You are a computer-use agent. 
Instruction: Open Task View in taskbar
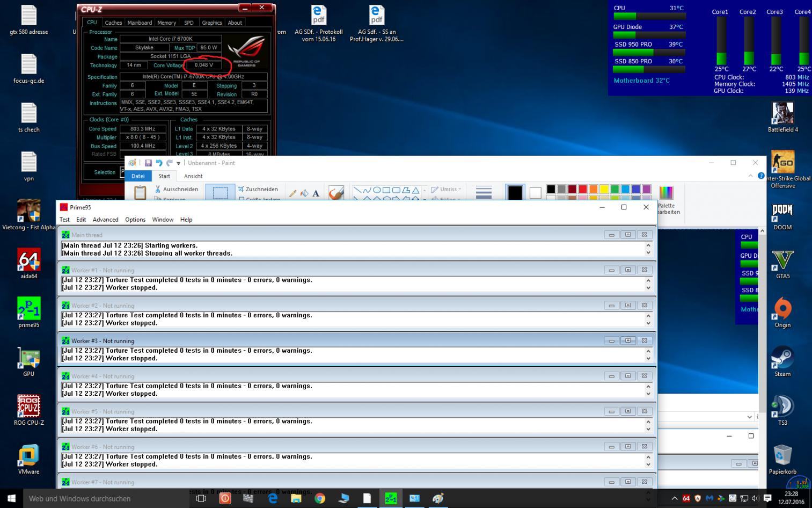click(x=201, y=498)
